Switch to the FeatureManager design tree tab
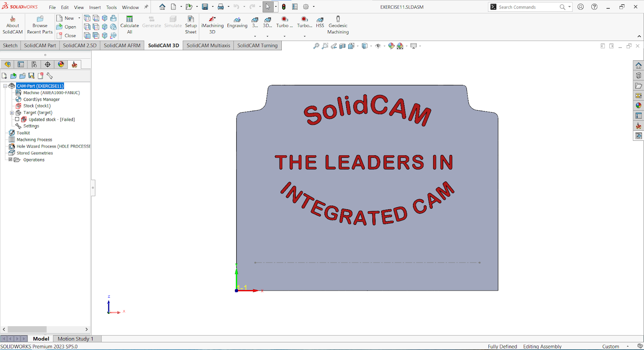Viewport: 644px width, 350px height. tap(8, 64)
